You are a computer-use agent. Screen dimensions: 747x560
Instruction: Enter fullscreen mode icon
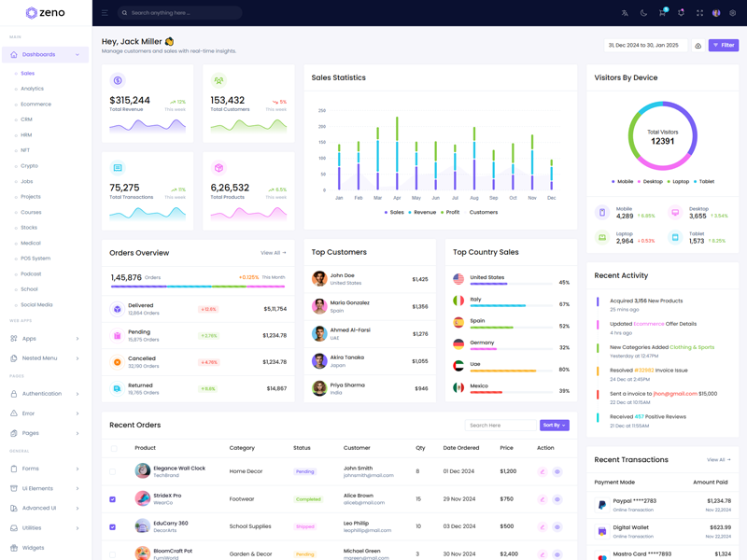tap(699, 13)
